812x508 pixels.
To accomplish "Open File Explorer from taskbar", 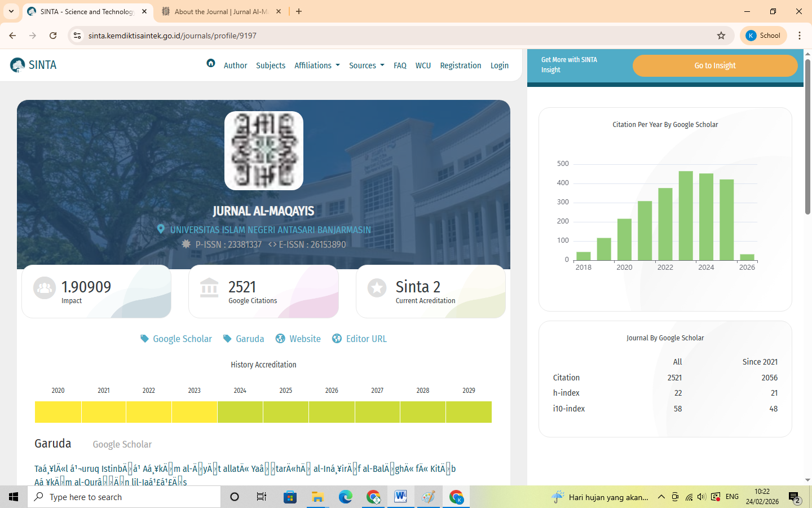I will tap(317, 497).
